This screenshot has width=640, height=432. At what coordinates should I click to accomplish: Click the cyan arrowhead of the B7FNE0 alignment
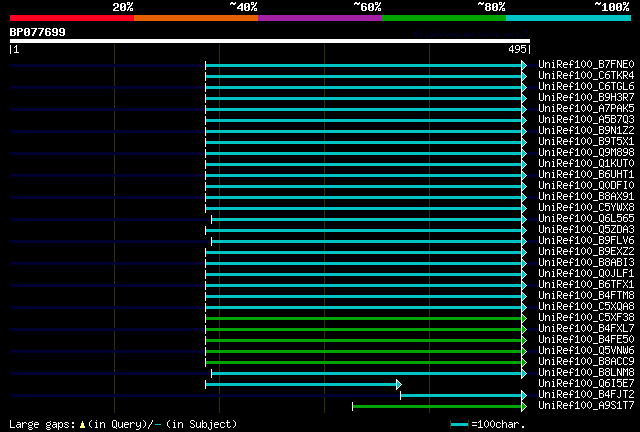click(524, 65)
